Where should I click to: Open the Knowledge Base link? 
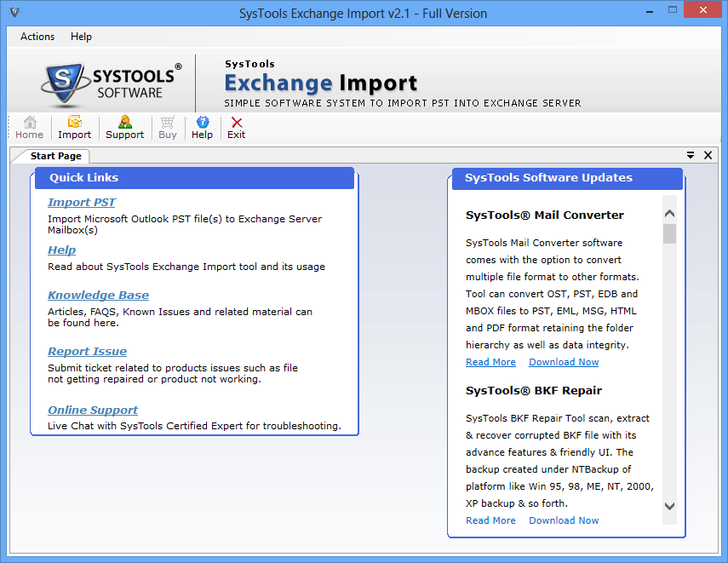99,295
